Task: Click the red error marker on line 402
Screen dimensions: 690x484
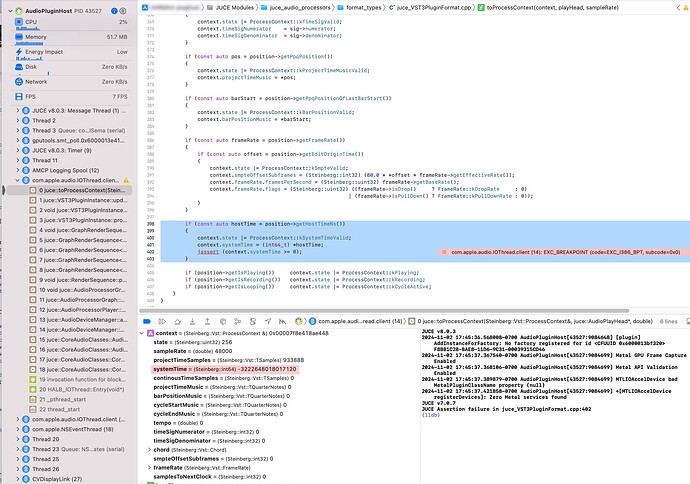Action: pos(444,252)
